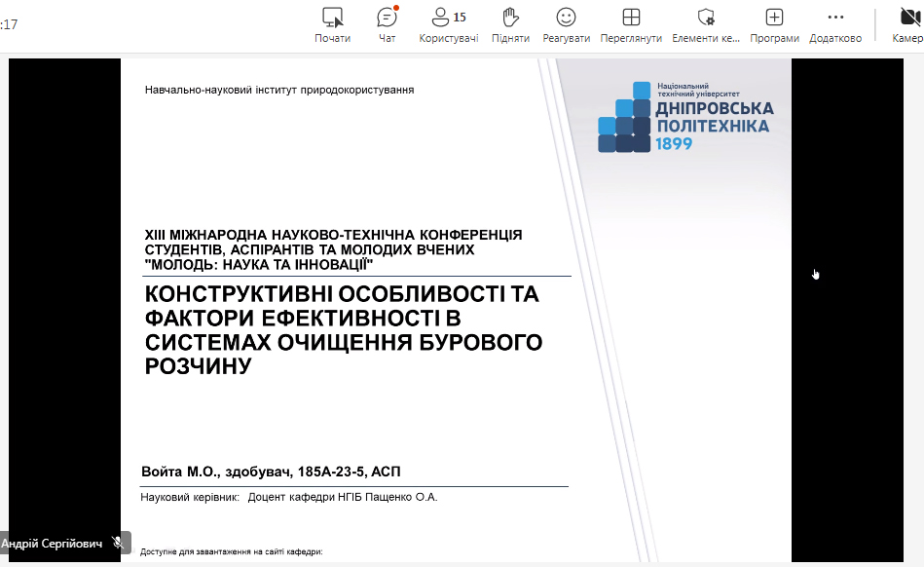This screenshot has width=924, height=567.
Task: Click the Почати (present) screen icon
Action: click(x=332, y=18)
